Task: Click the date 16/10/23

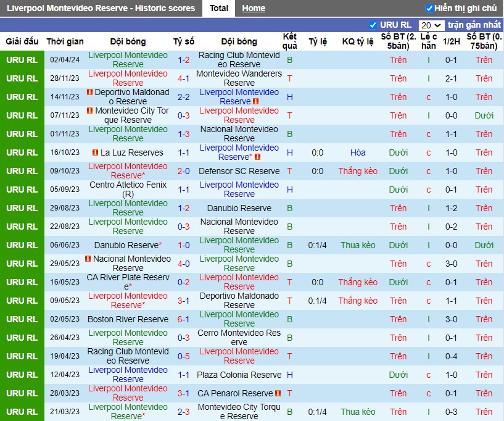Action: pos(65,152)
